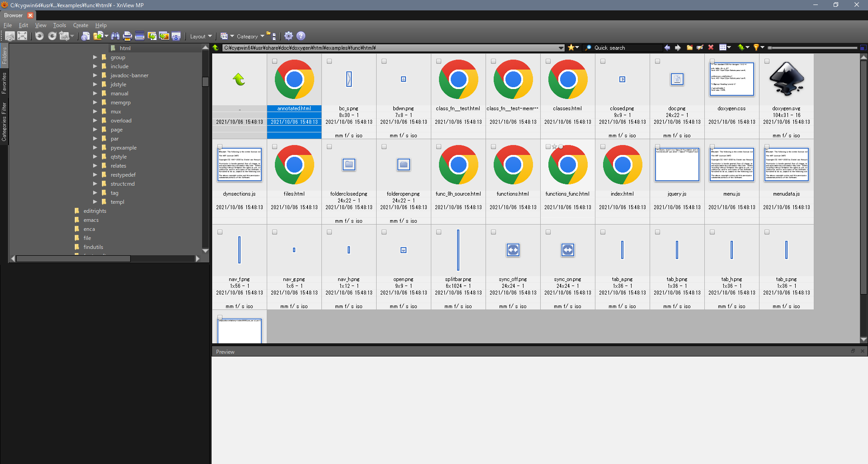Tick the checkbox on classes.html thumbnail
This screenshot has width=868, height=464.
click(x=548, y=61)
